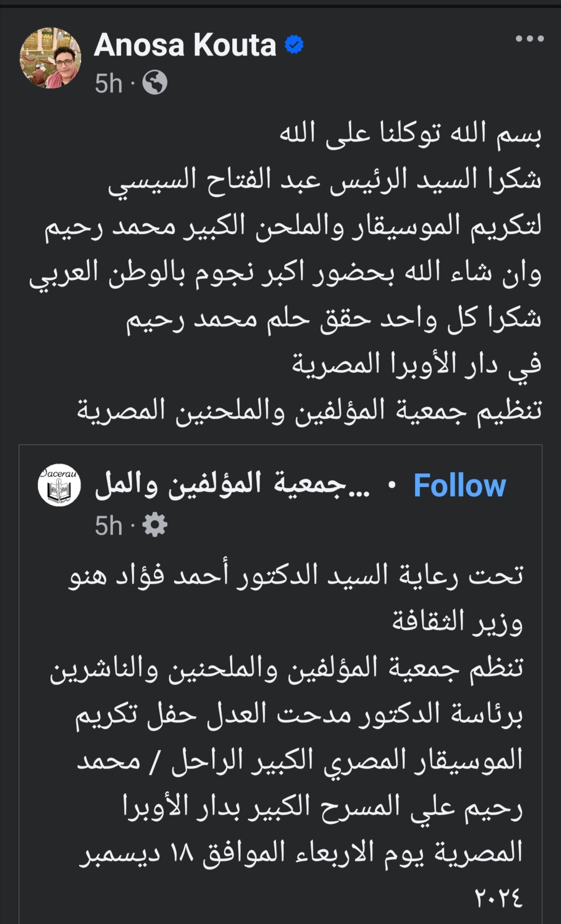561x924 pixels.
Task: Click the line شكرا كل واحد حقق حلم
Action: [x=333, y=318]
